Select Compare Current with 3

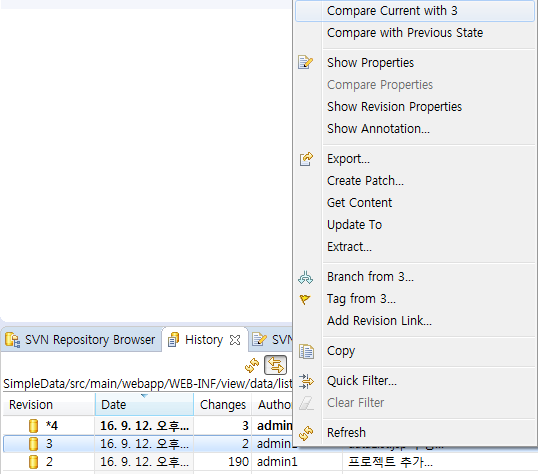[415, 11]
